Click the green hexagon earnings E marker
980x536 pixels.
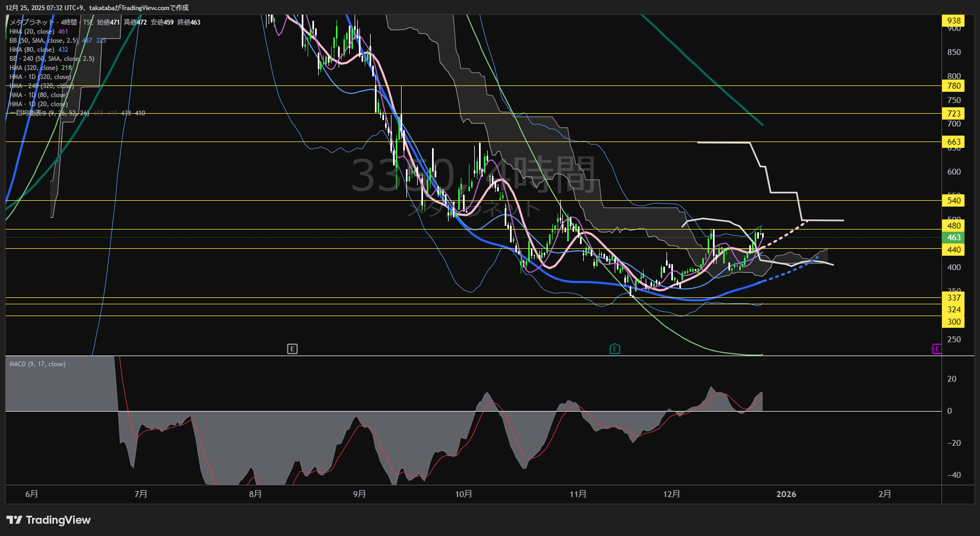(615, 349)
